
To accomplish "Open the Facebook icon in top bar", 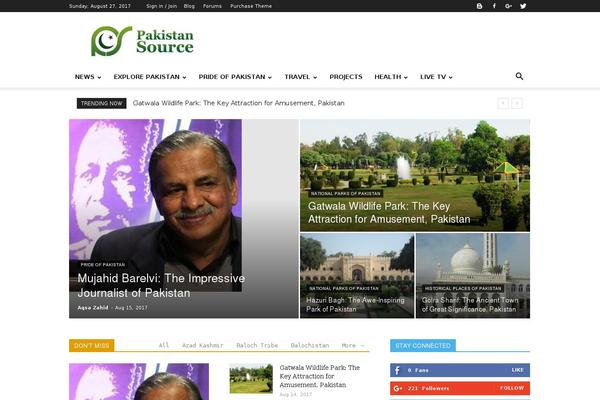I will [494, 6].
